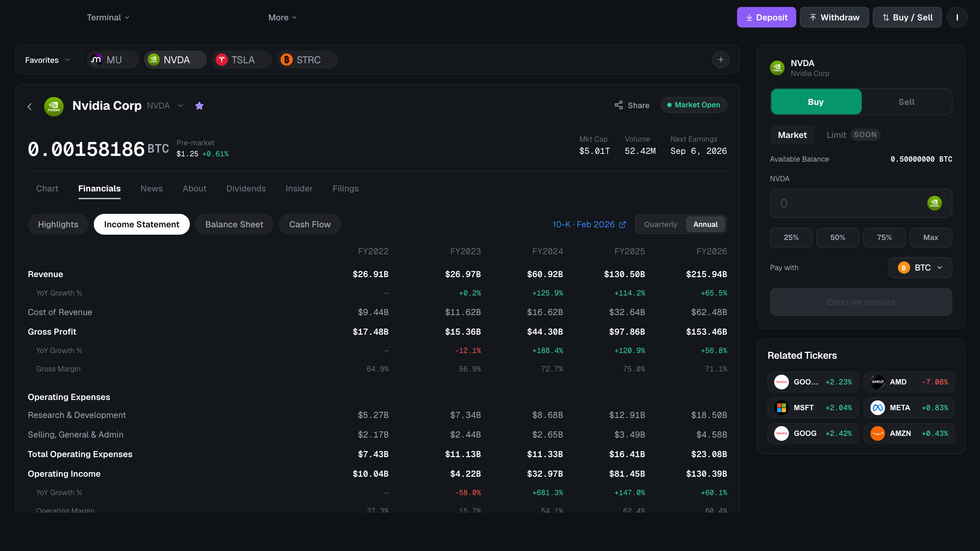Open the Buy / Sell button in header
This screenshot has width=980, height=551.
point(907,17)
